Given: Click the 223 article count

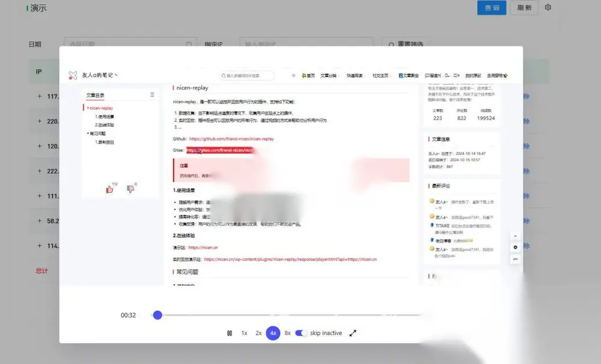Looking at the screenshot, I should tap(438, 118).
